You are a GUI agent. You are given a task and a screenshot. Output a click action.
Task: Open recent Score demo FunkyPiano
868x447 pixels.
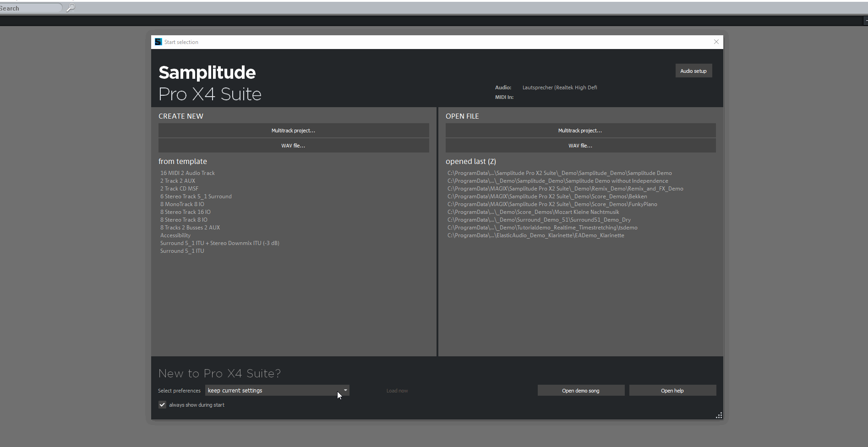[x=552, y=204]
